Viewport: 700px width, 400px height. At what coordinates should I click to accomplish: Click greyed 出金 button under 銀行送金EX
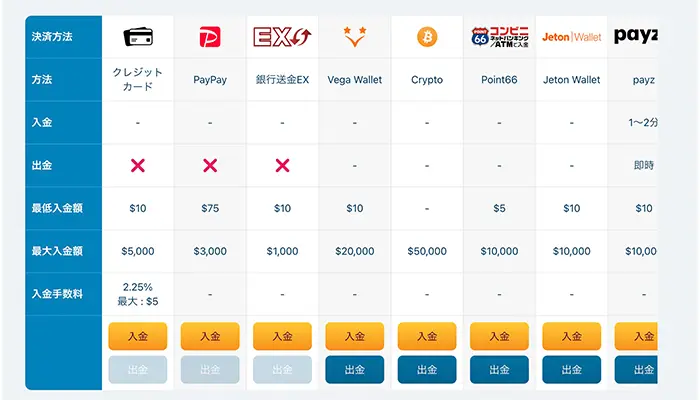pos(282,370)
